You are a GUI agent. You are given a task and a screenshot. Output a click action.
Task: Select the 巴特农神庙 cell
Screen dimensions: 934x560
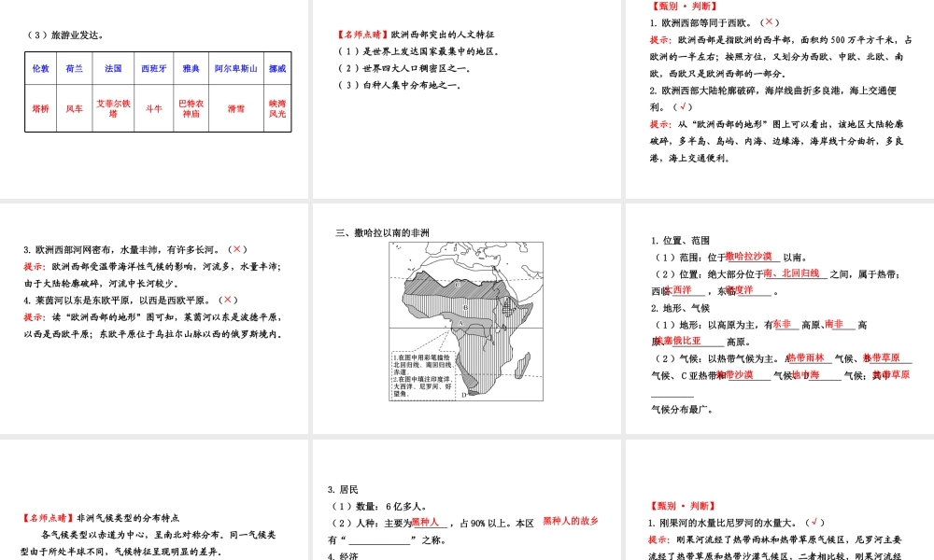pyautogui.click(x=191, y=108)
